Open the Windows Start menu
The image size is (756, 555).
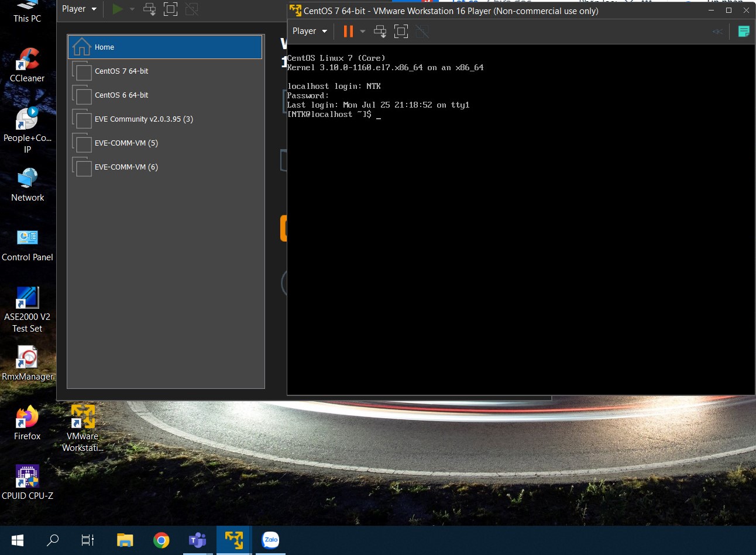[x=18, y=540]
